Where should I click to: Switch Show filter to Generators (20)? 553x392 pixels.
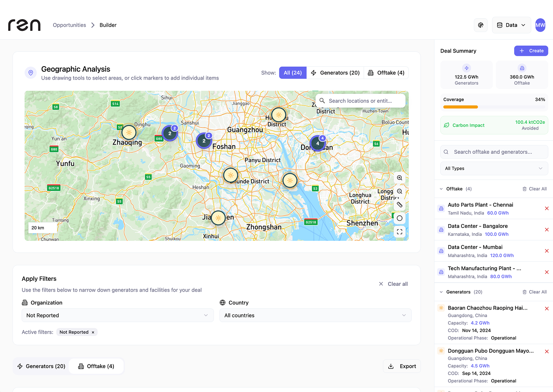tap(336, 72)
